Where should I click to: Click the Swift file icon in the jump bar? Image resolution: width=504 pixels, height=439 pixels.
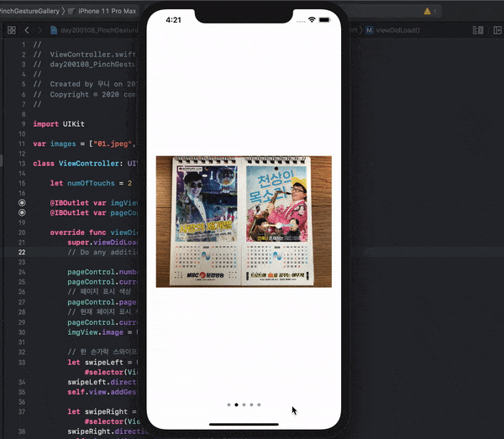(54, 30)
